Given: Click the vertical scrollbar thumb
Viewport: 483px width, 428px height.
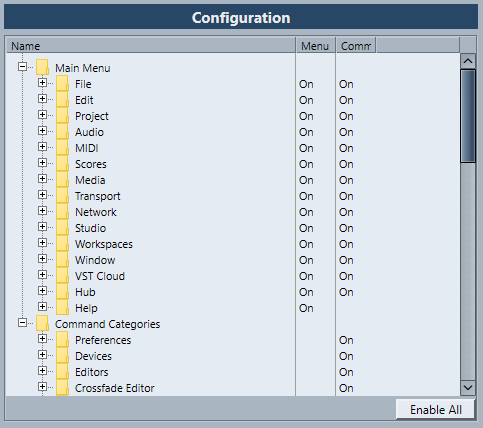Looking at the screenshot, I should click(x=468, y=116).
